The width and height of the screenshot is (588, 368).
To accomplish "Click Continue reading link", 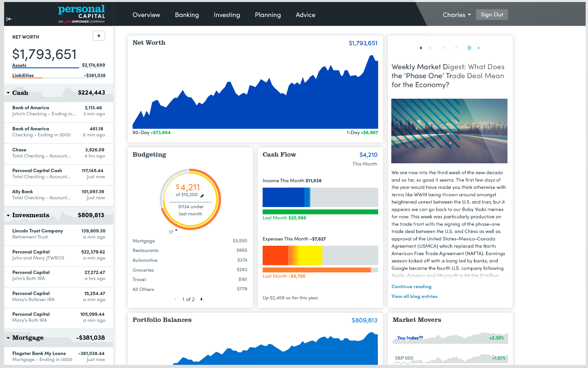I will click(411, 287).
